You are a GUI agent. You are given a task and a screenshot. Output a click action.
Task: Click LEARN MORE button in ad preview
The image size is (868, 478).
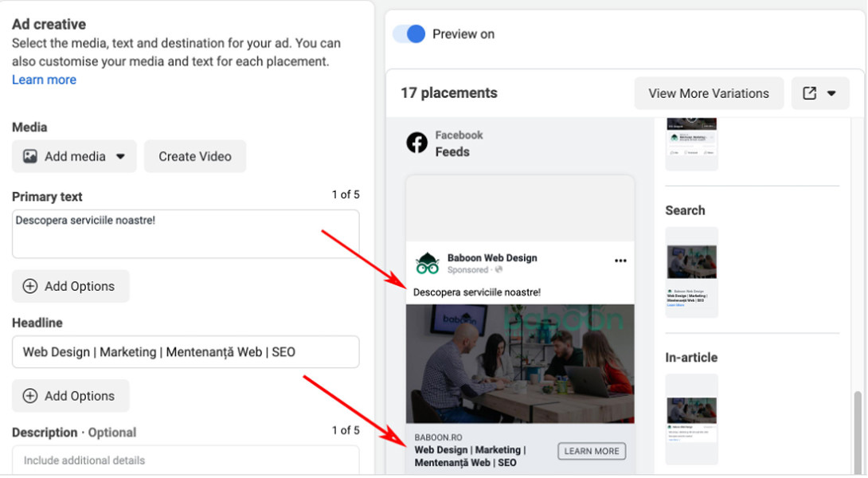[x=591, y=451]
